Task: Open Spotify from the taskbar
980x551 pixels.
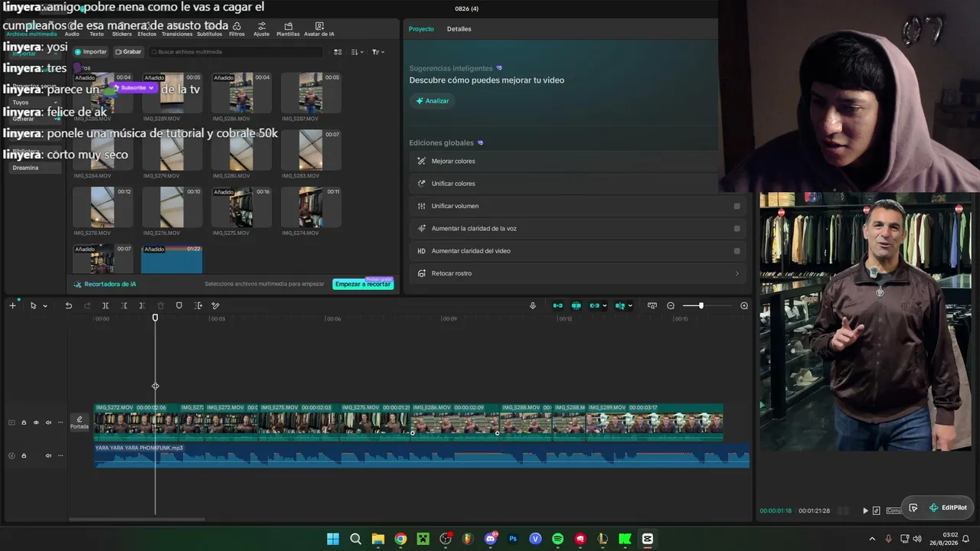Action: pos(557,539)
